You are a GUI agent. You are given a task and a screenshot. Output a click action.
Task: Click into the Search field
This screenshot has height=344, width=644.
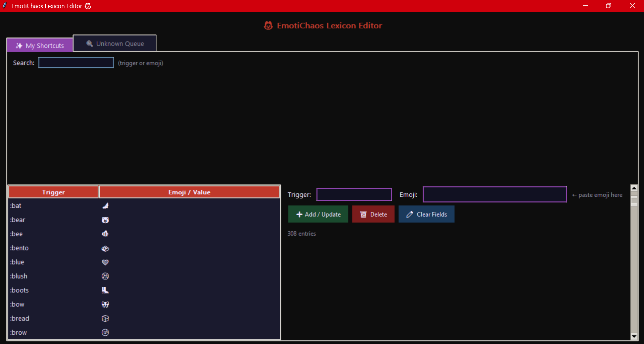pos(76,63)
